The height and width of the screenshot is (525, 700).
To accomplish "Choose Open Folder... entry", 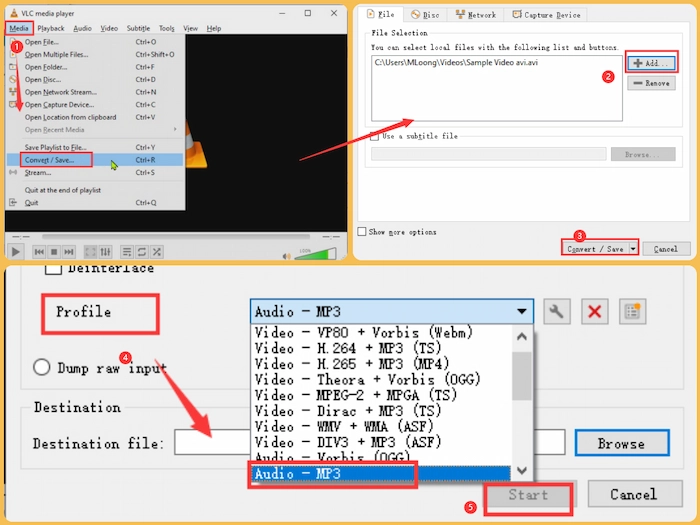I will point(95,67).
